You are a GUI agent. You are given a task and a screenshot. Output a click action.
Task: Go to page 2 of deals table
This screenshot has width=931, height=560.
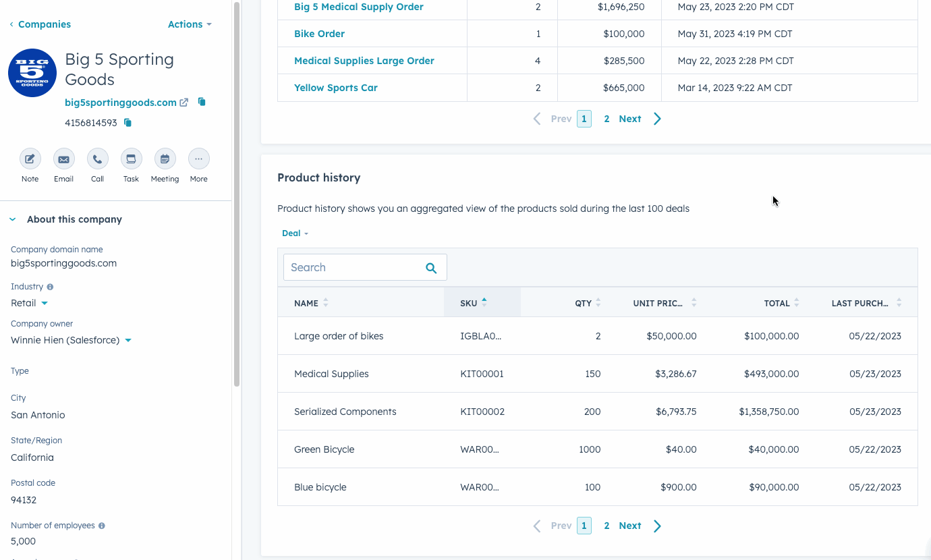606,119
